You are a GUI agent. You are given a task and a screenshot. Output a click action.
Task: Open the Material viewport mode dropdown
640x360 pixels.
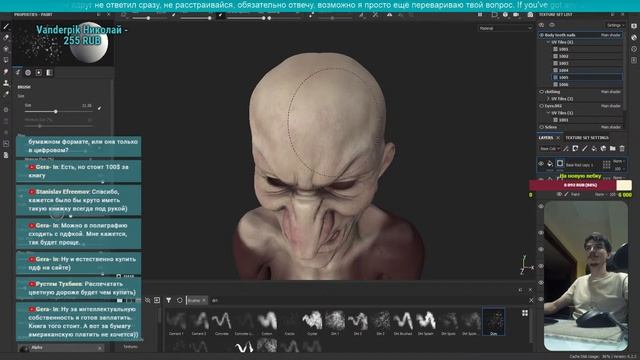pos(505,28)
